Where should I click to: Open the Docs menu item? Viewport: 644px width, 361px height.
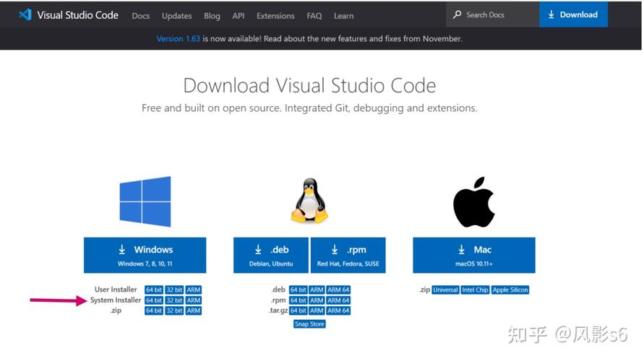[x=140, y=16]
